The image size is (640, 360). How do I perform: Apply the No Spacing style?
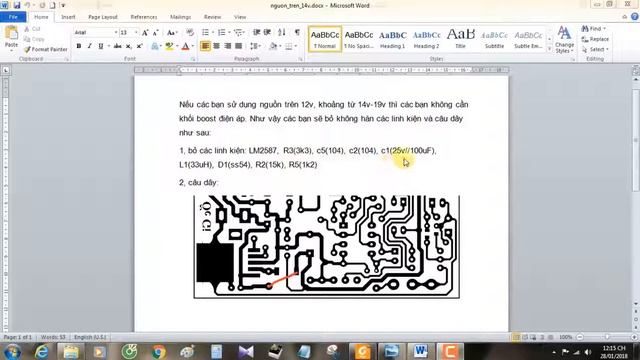click(x=359, y=39)
